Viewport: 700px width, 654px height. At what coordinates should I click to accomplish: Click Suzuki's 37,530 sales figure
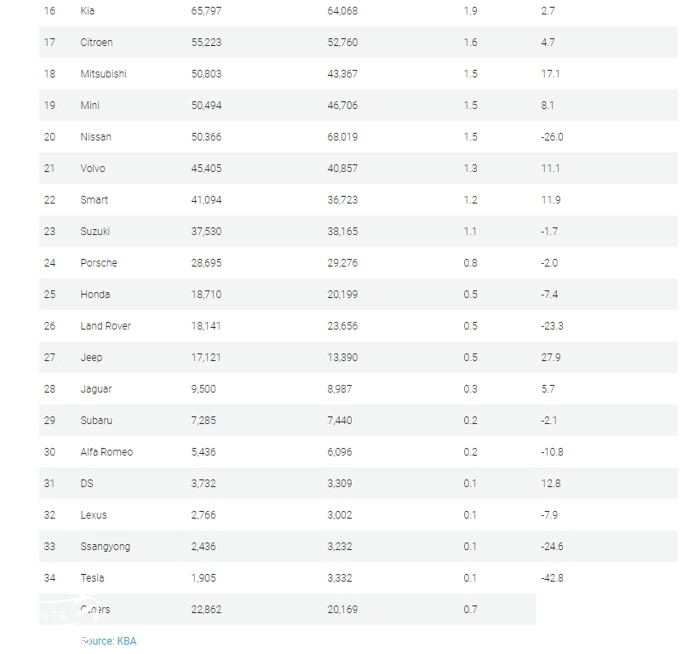tap(207, 231)
